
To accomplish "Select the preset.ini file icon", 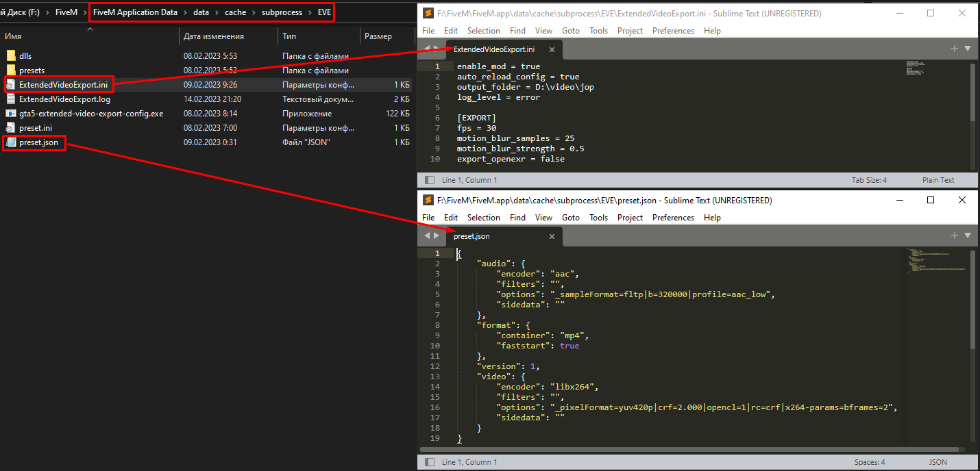I will (11, 128).
